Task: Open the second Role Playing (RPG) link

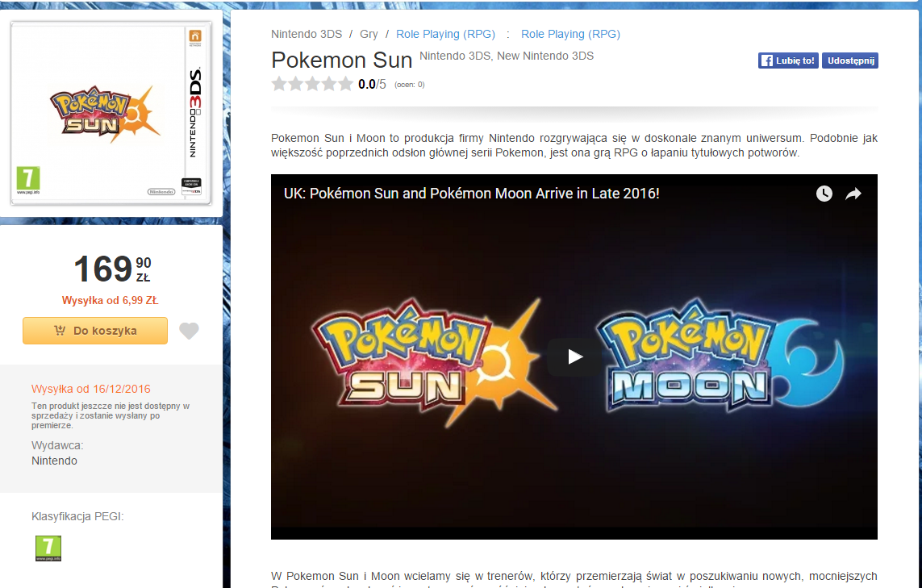Action: pos(570,34)
